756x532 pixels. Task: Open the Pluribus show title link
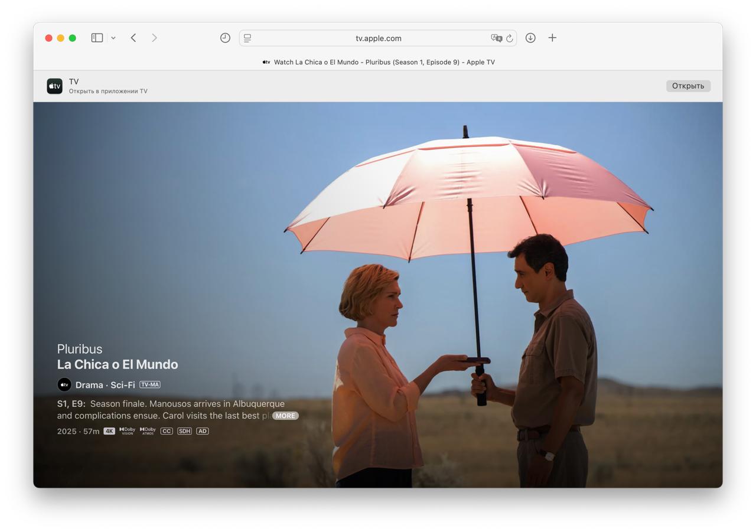tap(80, 349)
